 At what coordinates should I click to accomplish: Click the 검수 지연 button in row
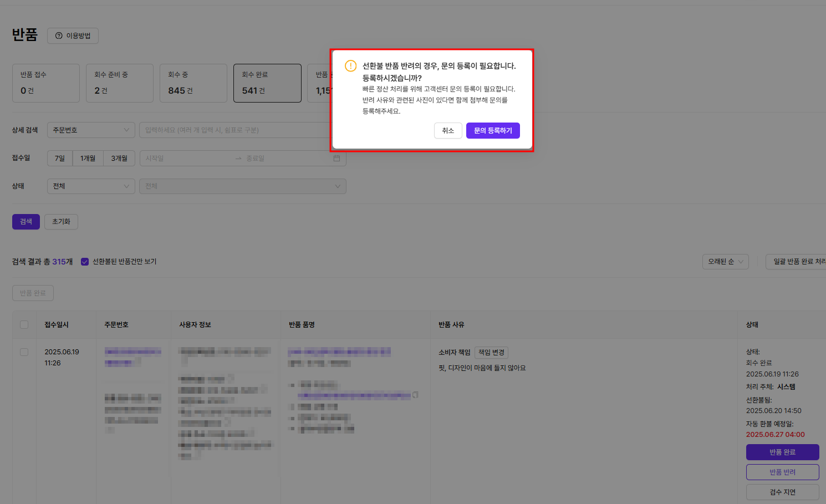[782, 492]
